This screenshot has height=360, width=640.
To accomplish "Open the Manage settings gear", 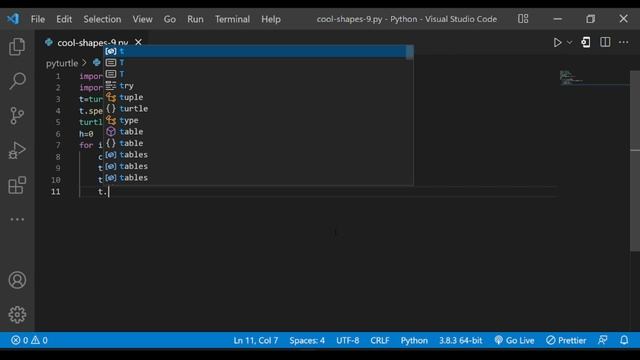I will (x=17, y=314).
